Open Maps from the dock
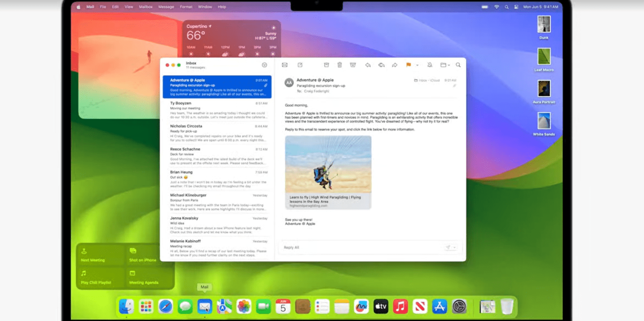Image resolution: width=644 pixels, height=321 pixels. tap(224, 307)
